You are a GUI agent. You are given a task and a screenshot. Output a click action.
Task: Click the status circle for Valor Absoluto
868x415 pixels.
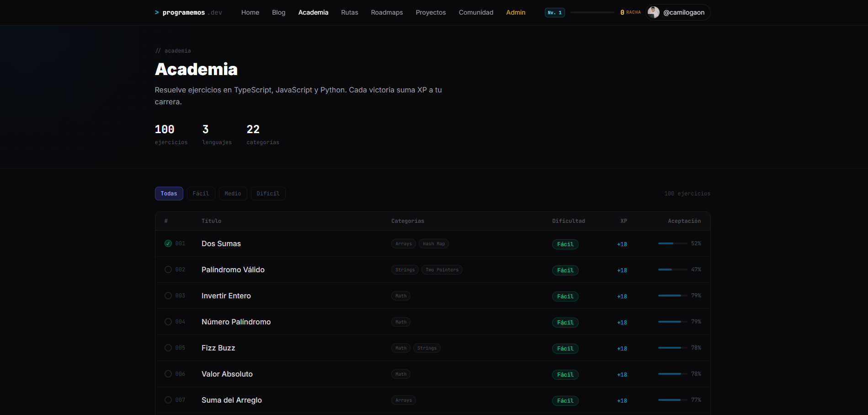click(168, 374)
